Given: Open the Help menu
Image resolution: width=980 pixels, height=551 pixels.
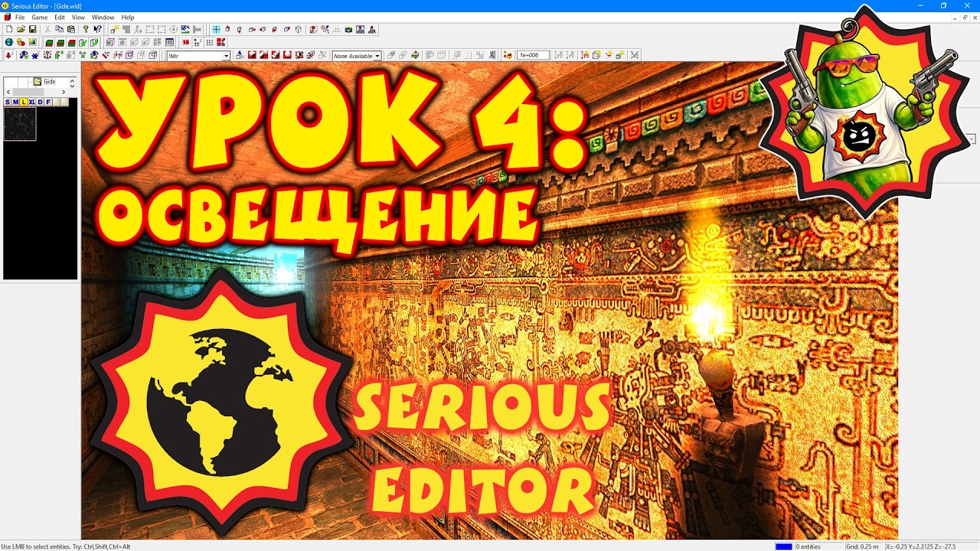Looking at the screenshot, I should pos(128,17).
